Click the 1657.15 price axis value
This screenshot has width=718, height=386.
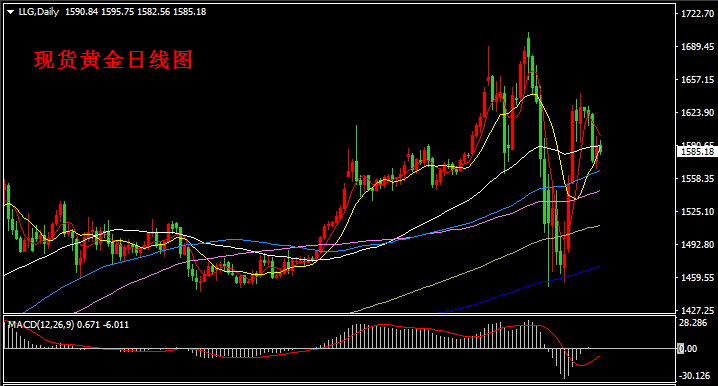(x=697, y=80)
